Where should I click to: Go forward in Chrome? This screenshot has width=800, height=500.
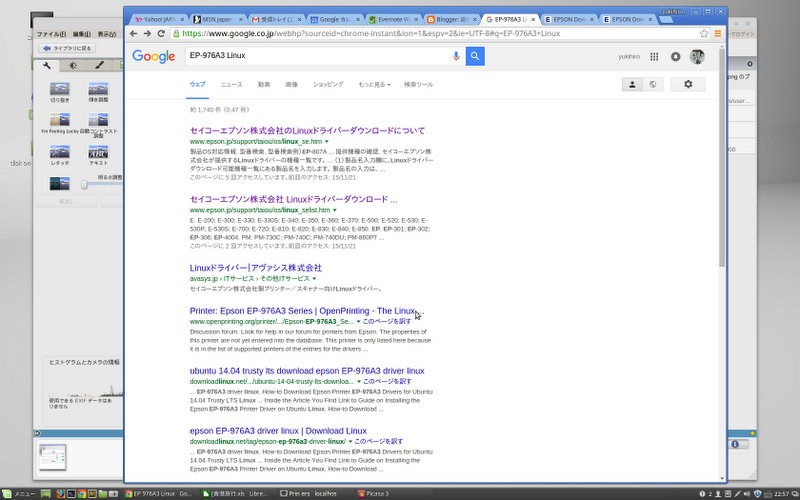147,34
